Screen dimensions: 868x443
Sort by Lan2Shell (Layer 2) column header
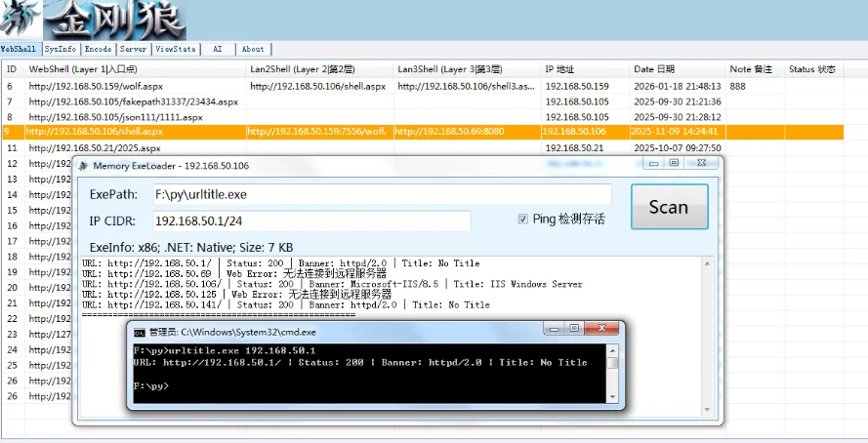point(320,69)
